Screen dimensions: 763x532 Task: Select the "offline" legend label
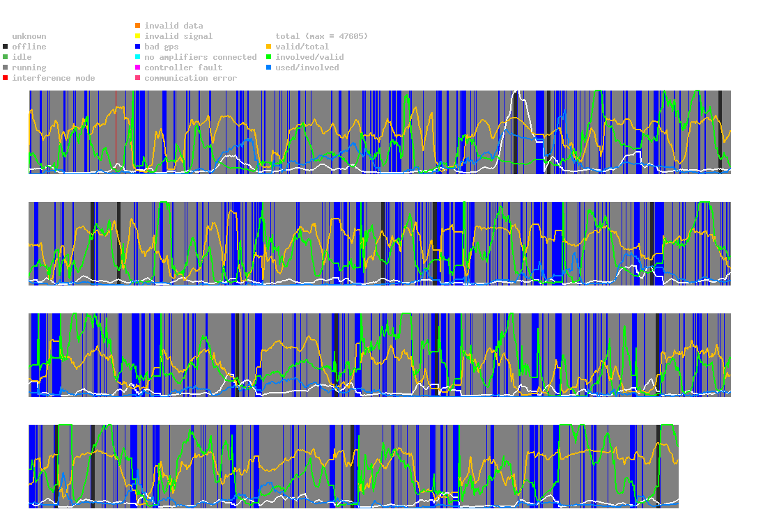[x=29, y=47]
